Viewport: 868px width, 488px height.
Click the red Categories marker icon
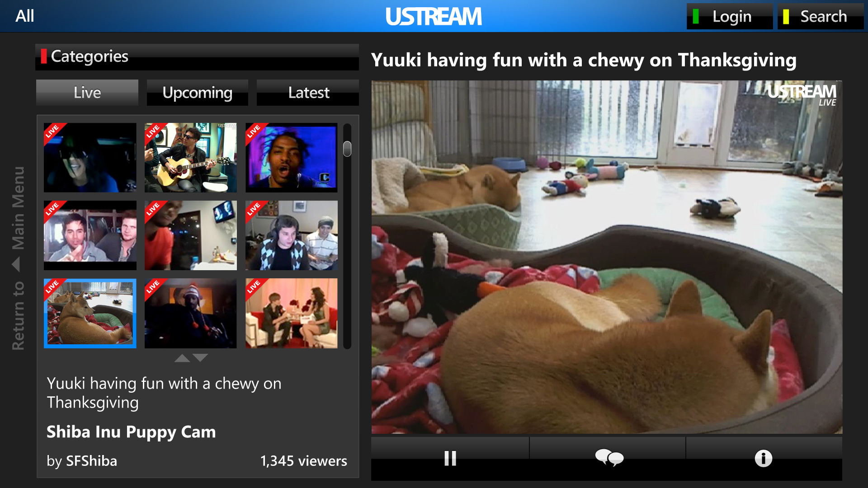pyautogui.click(x=44, y=56)
